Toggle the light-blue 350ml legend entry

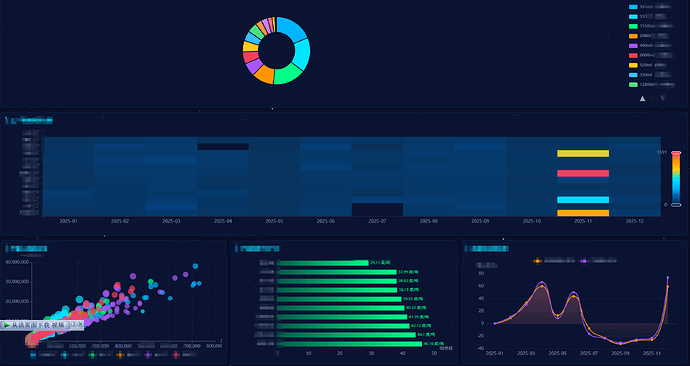(649, 75)
